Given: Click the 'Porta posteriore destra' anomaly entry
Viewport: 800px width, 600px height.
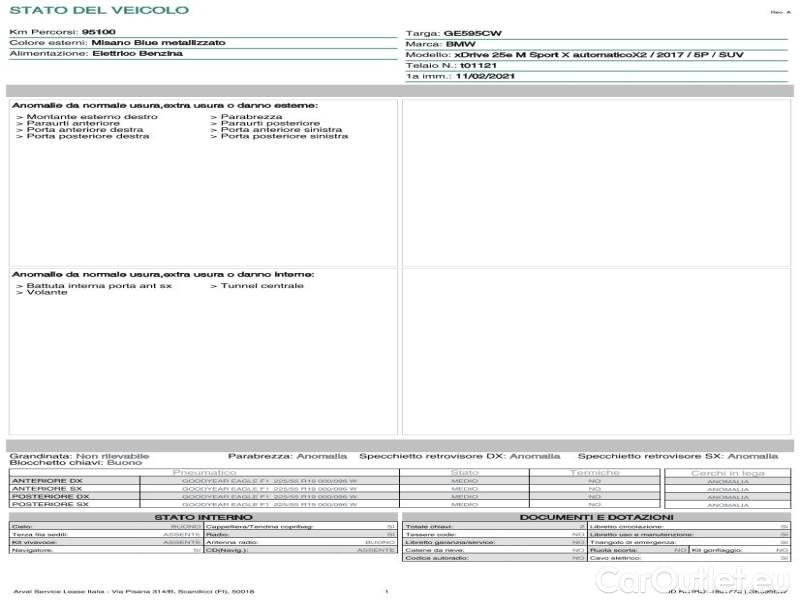Looking at the screenshot, I should pyautogui.click(x=88, y=136).
